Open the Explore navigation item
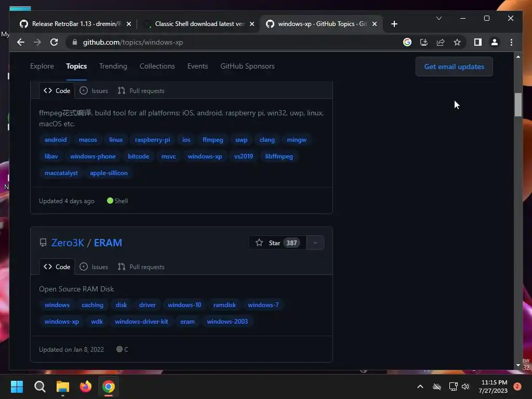532x399 pixels. pyautogui.click(x=42, y=66)
